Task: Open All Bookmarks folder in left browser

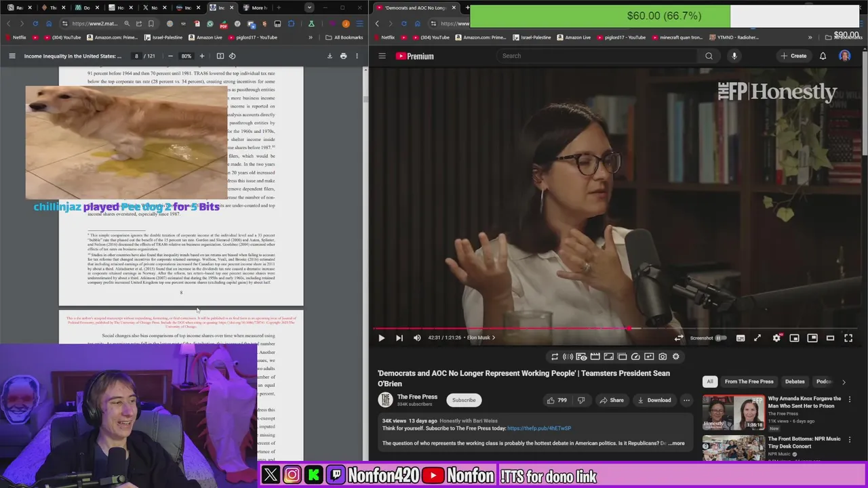Action: [344, 37]
